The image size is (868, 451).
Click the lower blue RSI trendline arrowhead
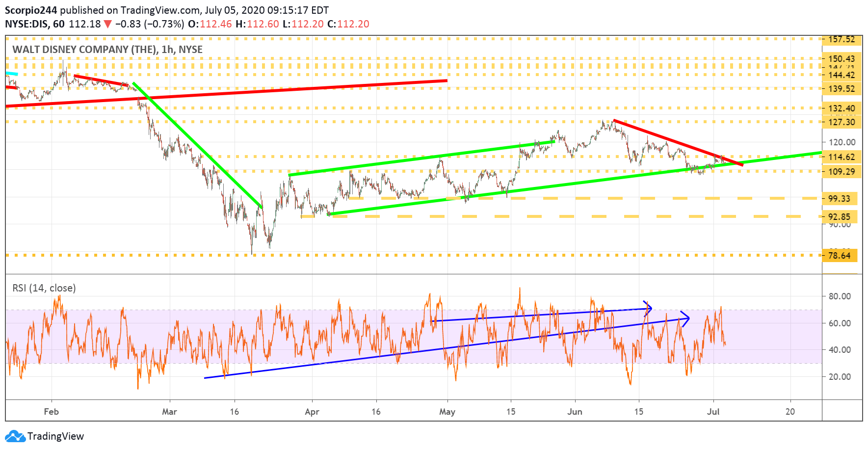pos(685,319)
